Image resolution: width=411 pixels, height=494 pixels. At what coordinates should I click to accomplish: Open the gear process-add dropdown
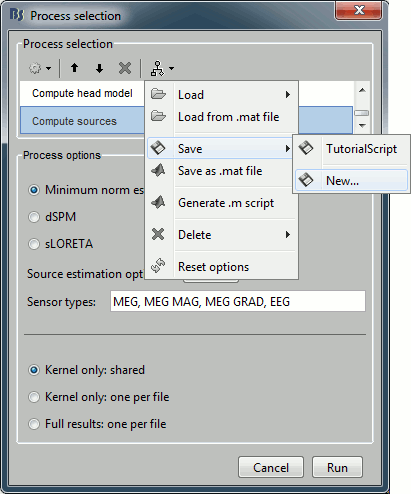click(x=40, y=68)
